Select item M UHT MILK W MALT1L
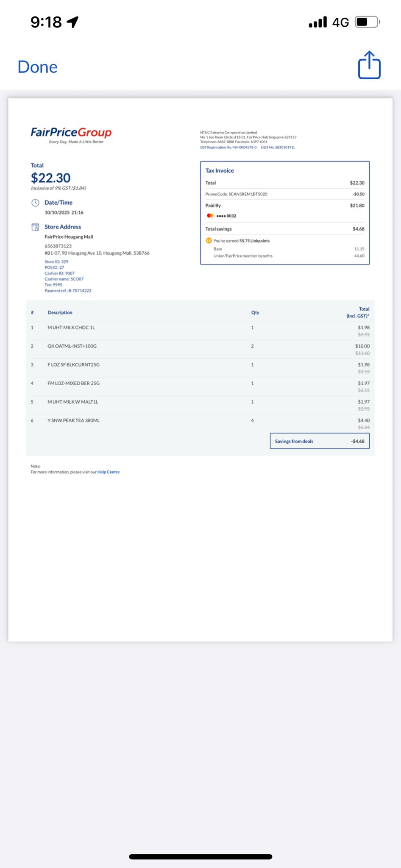This screenshot has width=401, height=868. pyautogui.click(x=73, y=402)
